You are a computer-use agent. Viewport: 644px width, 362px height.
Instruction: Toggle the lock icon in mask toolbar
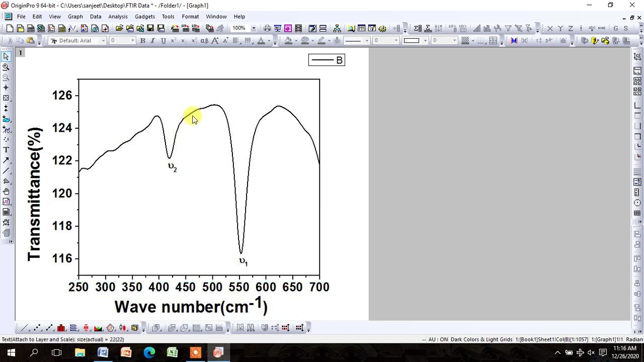click(x=563, y=41)
